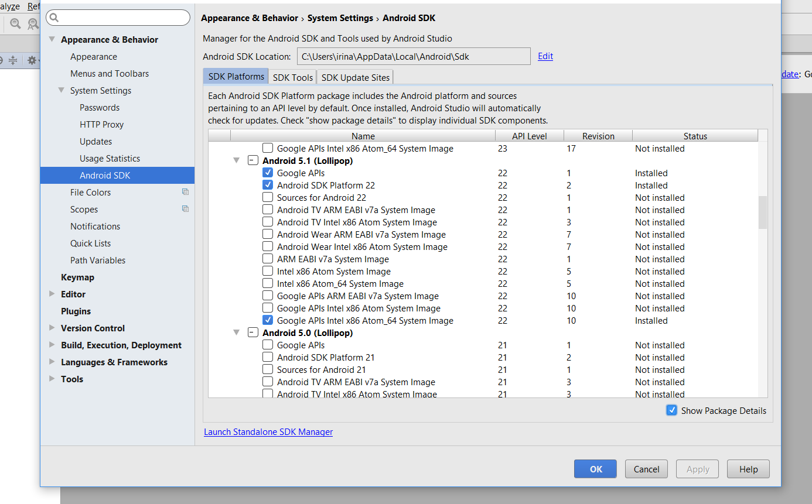Click the Android SDK Location path field
Viewport: 812px width, 504px height.
[414, 57]
